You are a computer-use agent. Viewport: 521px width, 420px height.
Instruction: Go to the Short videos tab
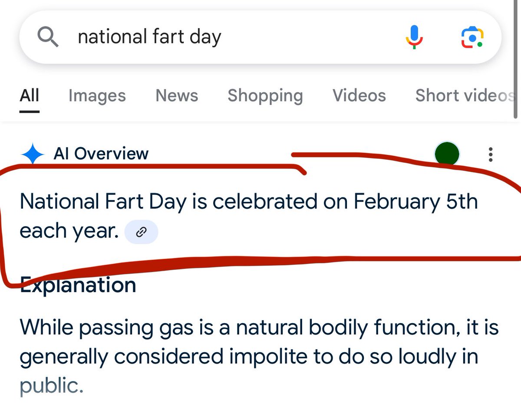pyautogui.click(x=465, y=95)
